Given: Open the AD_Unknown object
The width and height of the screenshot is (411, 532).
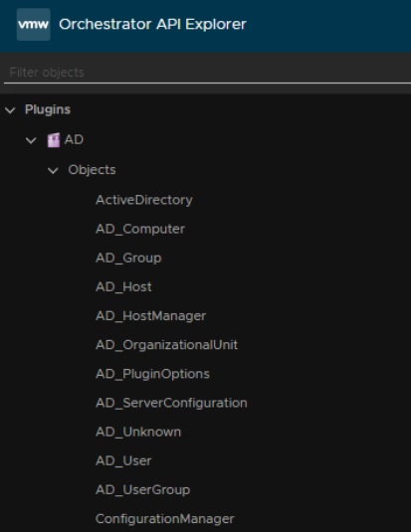Looking at the screenshot, I should coord(138,432).
